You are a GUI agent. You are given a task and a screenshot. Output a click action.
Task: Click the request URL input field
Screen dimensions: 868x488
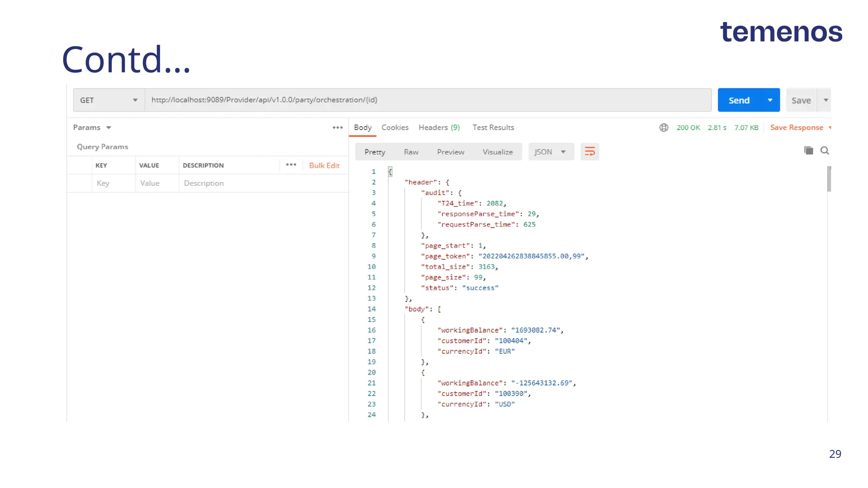coord(427,100)
